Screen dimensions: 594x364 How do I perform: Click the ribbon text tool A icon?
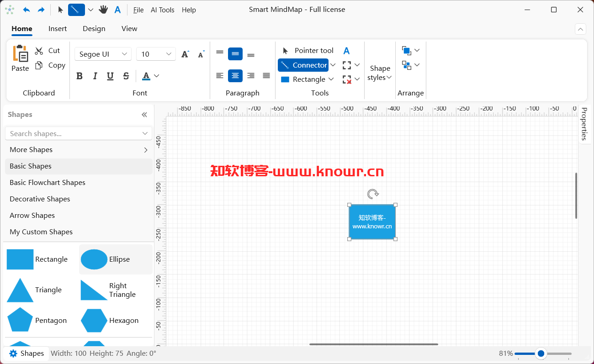tap(346, 51)
